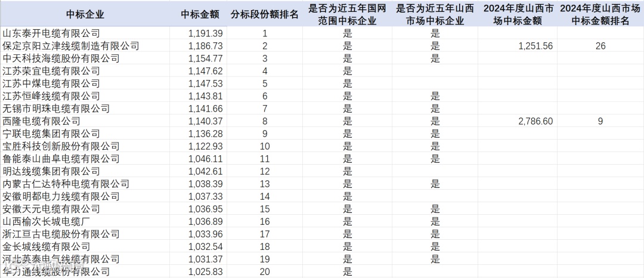
Task: Select the 2024年度山西市场中标金额排名 header
Action: [x=600, y=14]
